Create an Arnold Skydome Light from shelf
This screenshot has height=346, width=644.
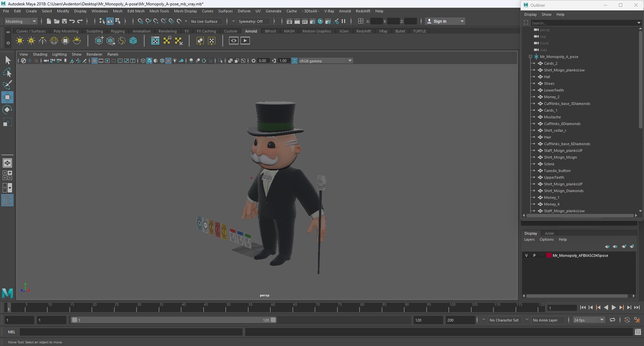pyautogui.click(x=54, y=41)
